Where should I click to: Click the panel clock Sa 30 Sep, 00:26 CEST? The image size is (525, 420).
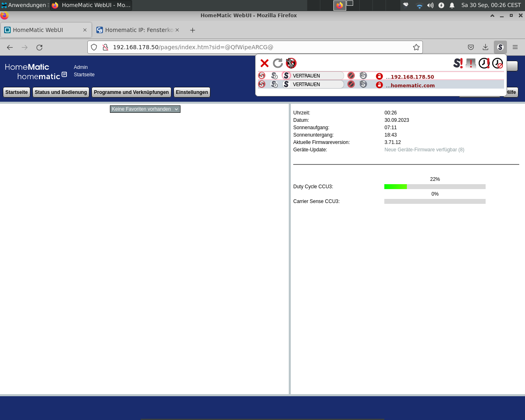(491, 5)
